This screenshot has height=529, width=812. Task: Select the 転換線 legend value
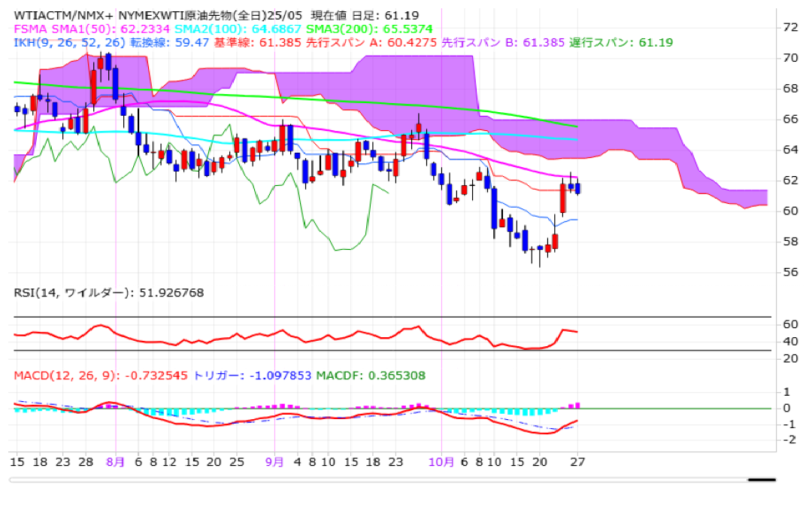pyautogui.click(x=169, y=42)
